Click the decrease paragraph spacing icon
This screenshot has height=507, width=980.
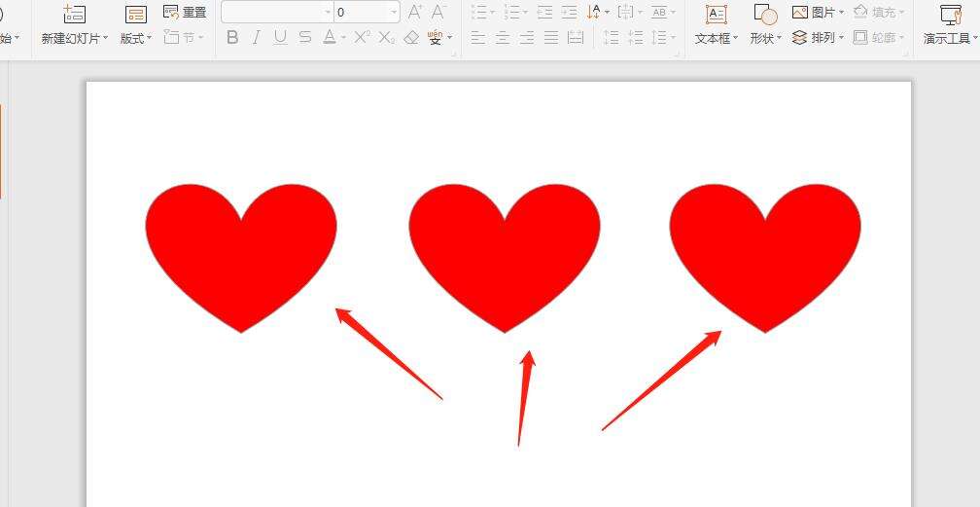pyautogui.click(x=636, y=38)
